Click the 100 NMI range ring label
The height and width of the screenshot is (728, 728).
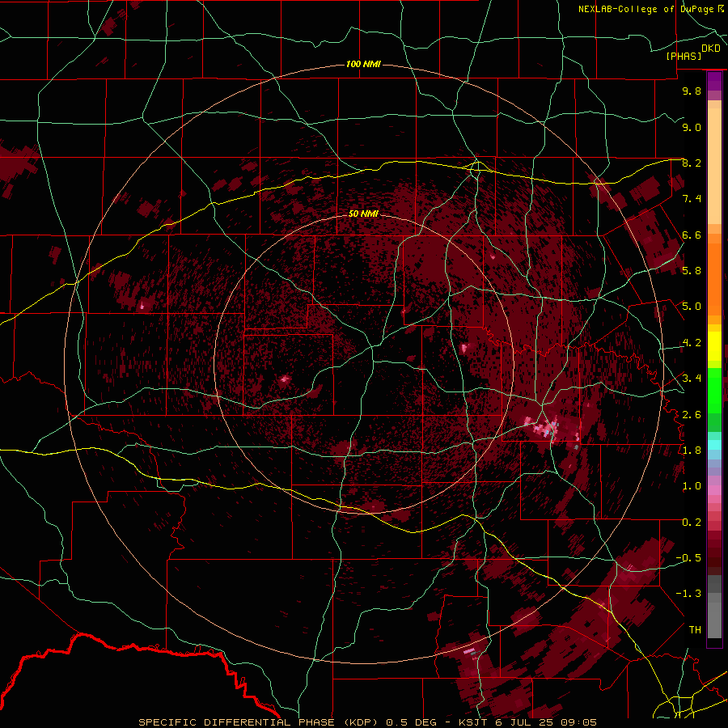pos(363,64)
